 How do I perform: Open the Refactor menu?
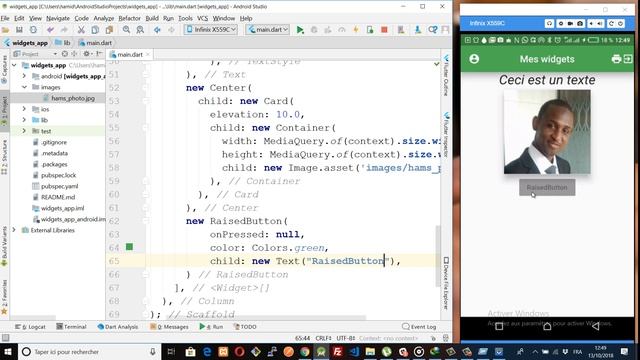(x=129, y=18)
